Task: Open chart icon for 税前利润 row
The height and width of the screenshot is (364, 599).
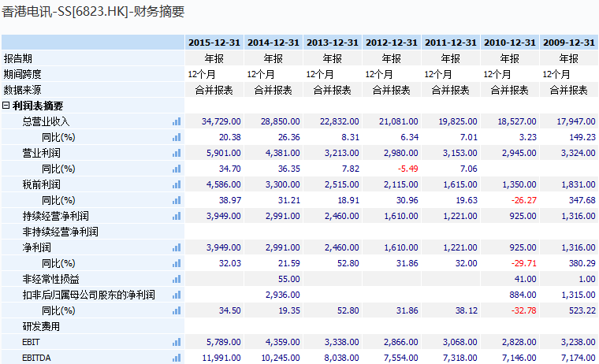Action: coord(177,184)
